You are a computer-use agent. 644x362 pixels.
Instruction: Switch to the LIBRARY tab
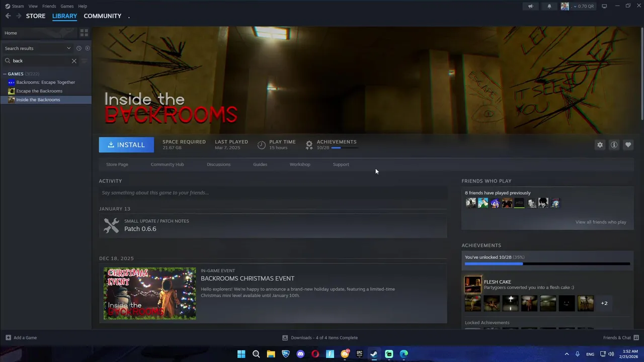(64, 16)
